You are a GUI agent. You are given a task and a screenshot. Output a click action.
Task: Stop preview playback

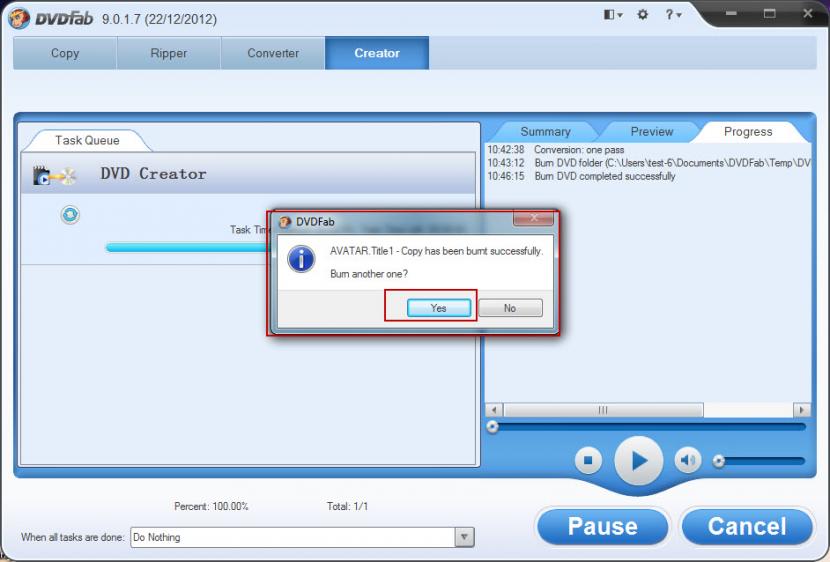588,460
